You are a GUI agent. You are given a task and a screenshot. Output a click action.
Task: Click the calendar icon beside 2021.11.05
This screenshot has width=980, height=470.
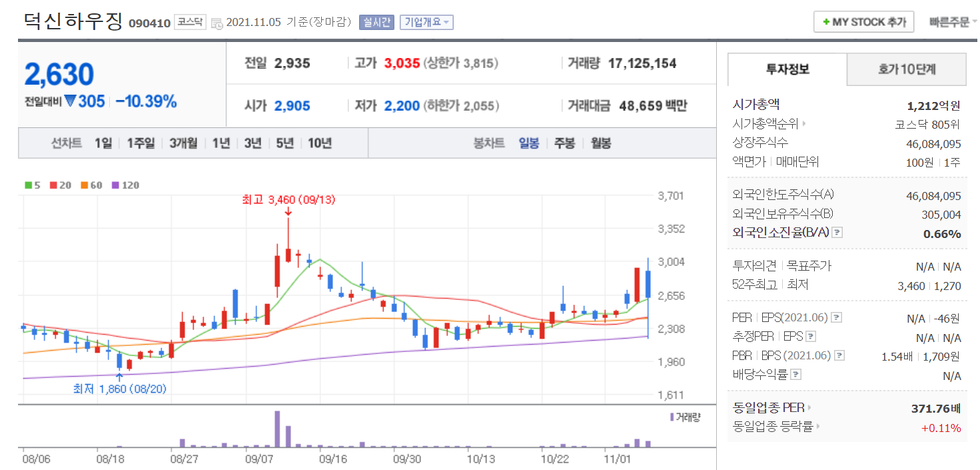coord(217,23)
